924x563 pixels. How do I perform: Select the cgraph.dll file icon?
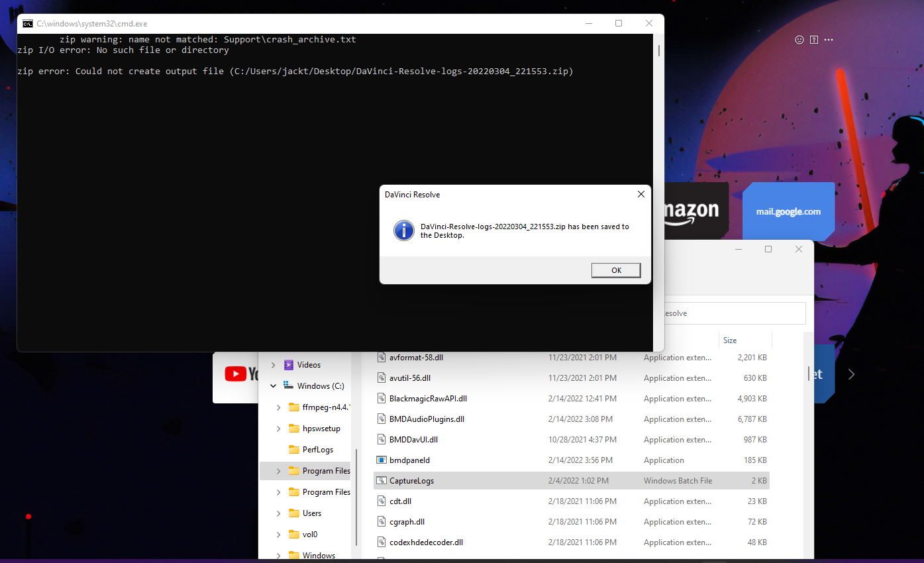pyautogui.click(x=382, y=521)
